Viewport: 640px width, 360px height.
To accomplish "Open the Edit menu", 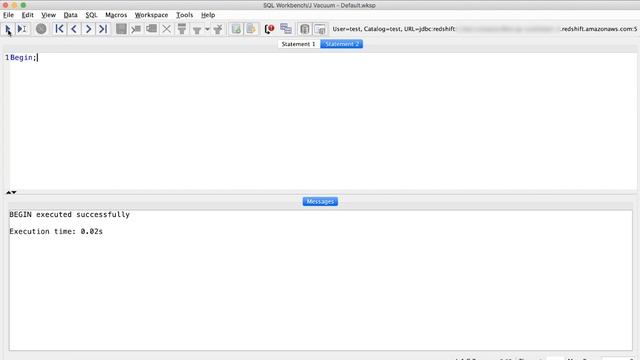I will [x=28, y=15].
